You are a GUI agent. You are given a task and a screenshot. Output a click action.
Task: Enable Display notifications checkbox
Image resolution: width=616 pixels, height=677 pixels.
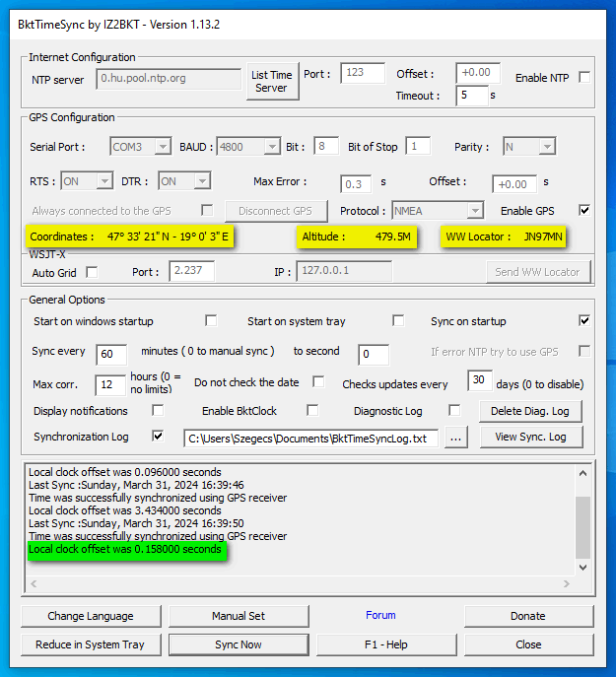pyautogui.click(x=158, y=410)
